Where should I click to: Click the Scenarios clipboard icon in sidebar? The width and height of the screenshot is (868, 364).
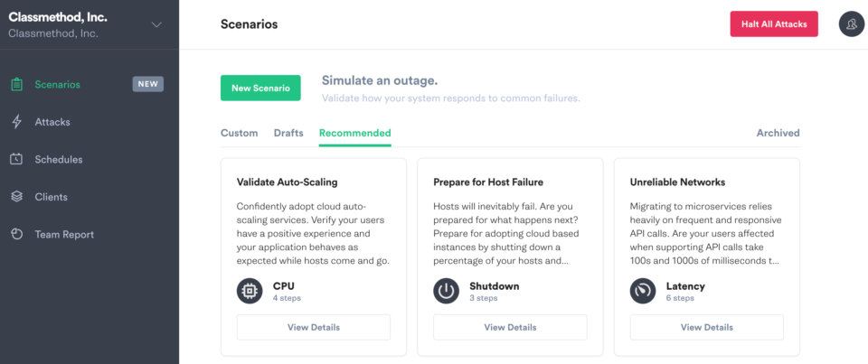tap(17, 85)
